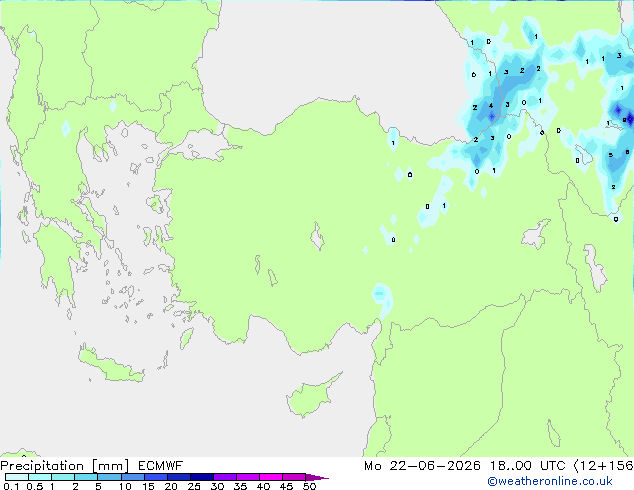Viewport: 634px width, 490px height.
Task: Click the 10–15 mm legend swatch
Action: click(132, 477)
